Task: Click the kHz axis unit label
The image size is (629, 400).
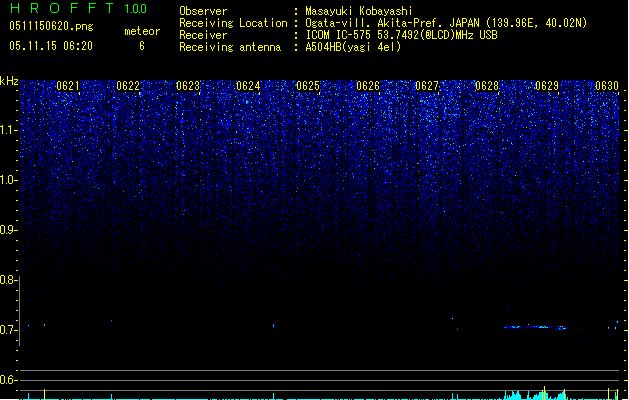Action: click(9, 81)
